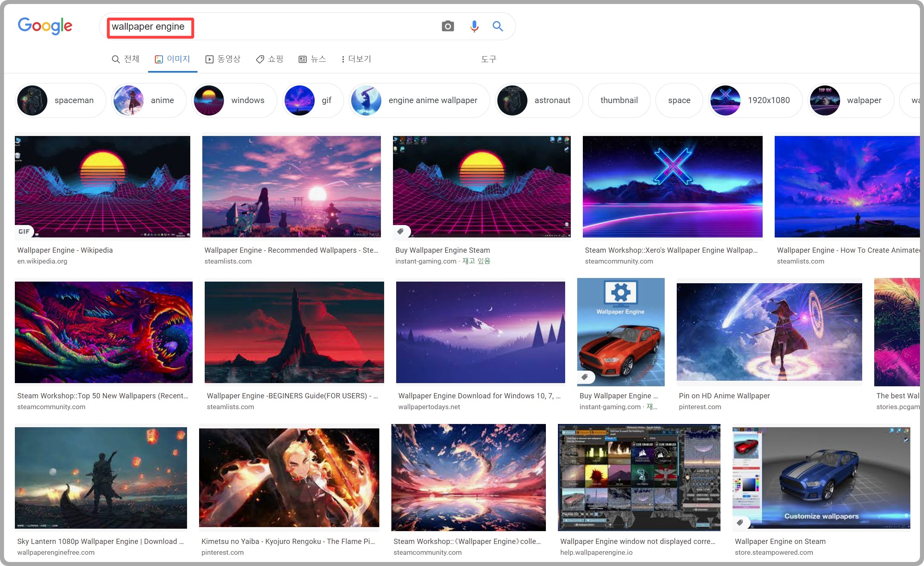Viewport: 924px width, 566px height.
Task: Click shopping tag badge on Buy Wallpaper Engine Steam image
Action: [x=401, y=231]
